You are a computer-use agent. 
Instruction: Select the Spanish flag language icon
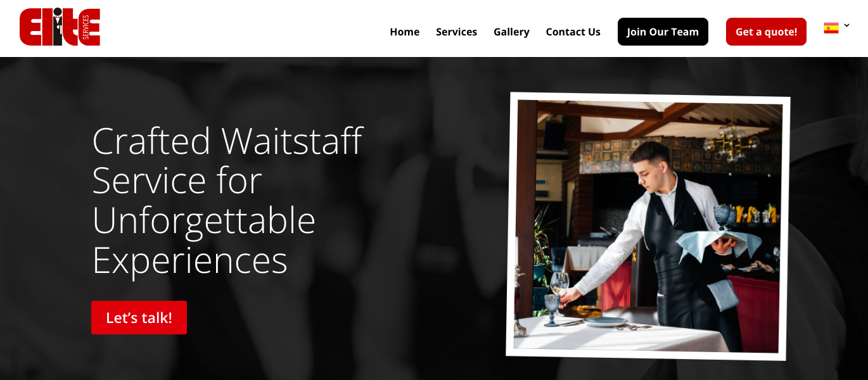(831, 27)
